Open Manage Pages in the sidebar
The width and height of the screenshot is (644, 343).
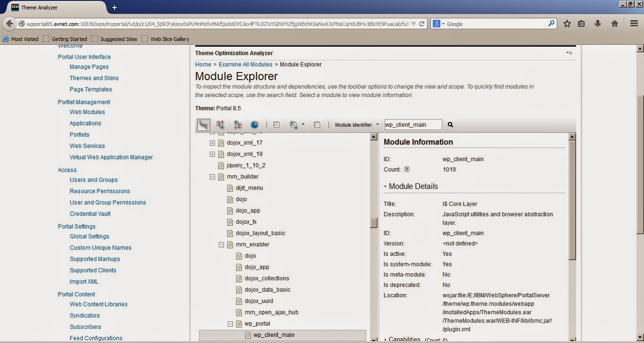[x=89, y=67]
